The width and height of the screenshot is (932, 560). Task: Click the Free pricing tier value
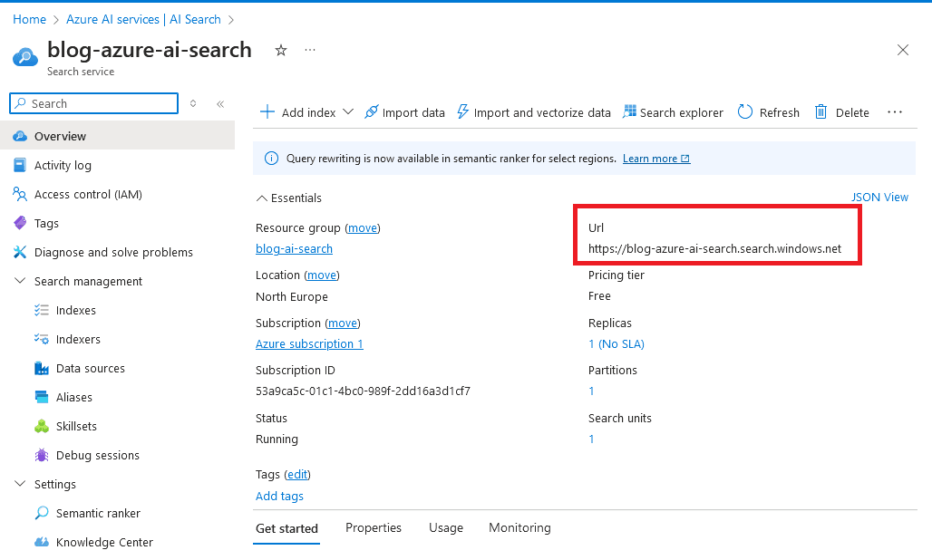599,296
